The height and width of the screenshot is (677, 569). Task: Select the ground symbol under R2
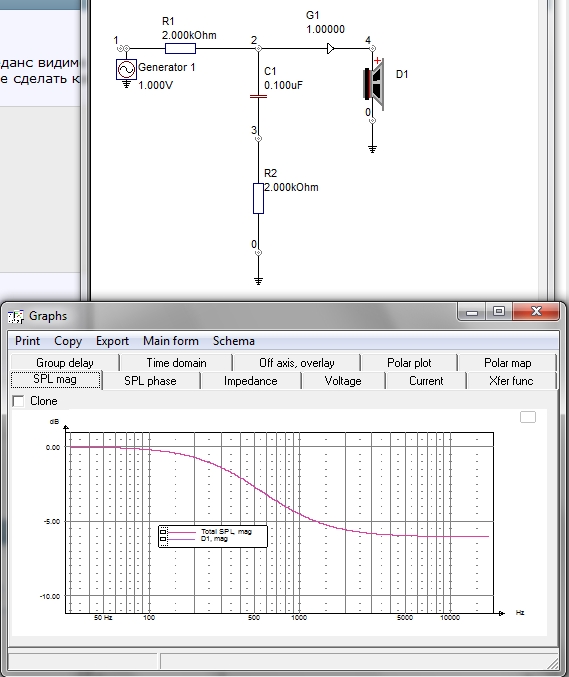point(258,281)
